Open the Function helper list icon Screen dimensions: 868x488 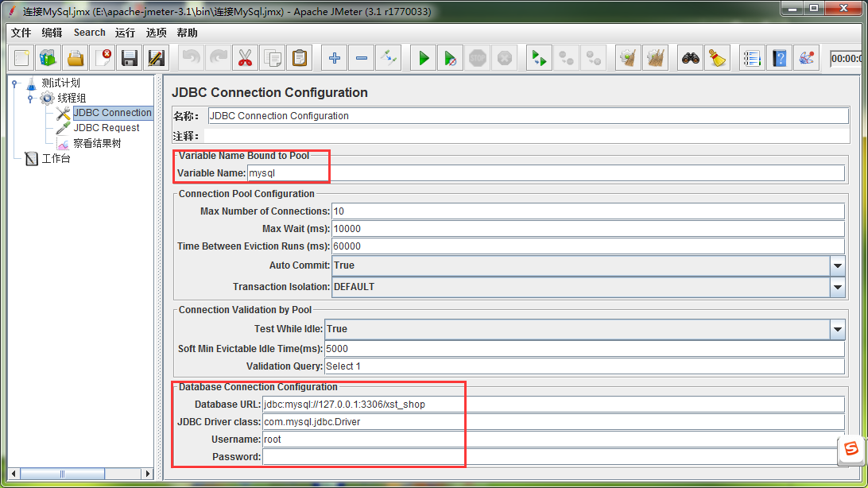coord(752,58)
